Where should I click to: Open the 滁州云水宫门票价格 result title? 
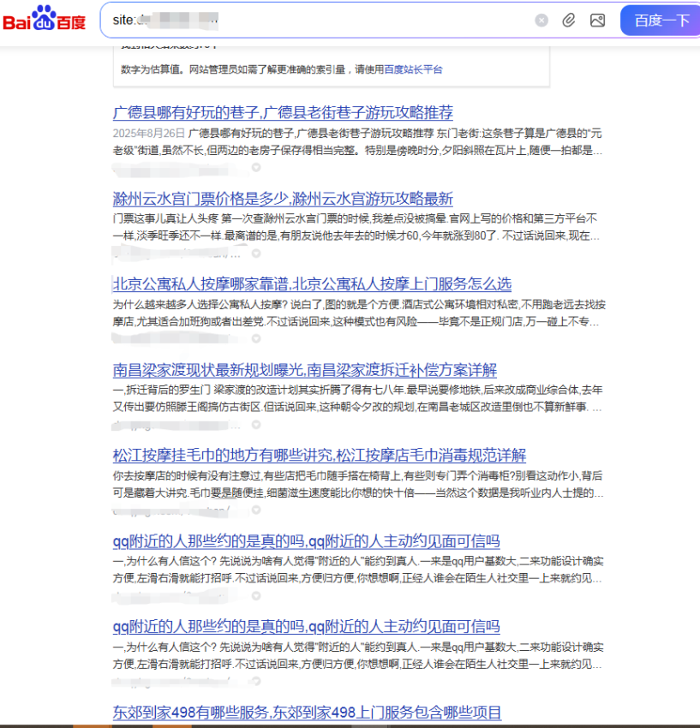(x=283, y=199)
